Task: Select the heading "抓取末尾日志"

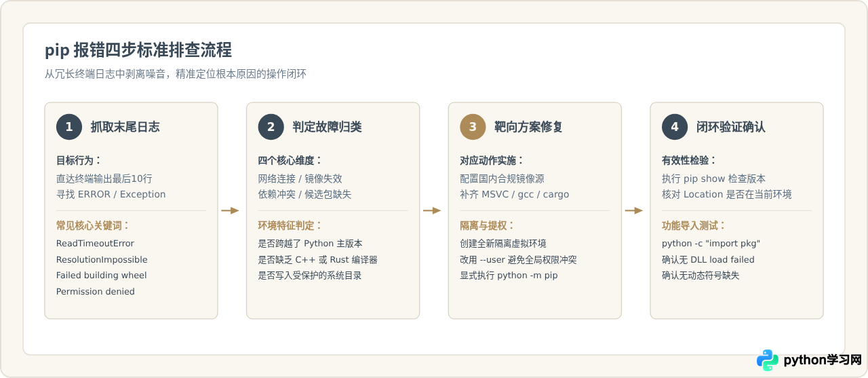Action: (x=125, y=127)
